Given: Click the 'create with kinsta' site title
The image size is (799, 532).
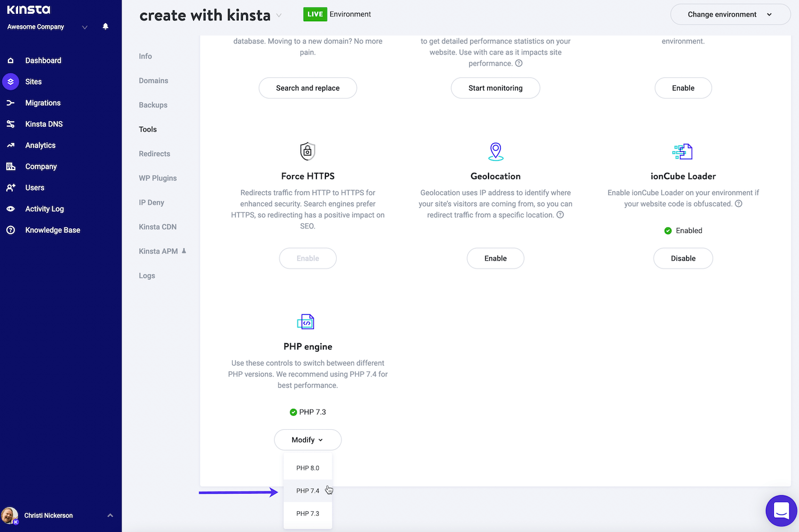Looking at the screenshot, I should (205, 15).
